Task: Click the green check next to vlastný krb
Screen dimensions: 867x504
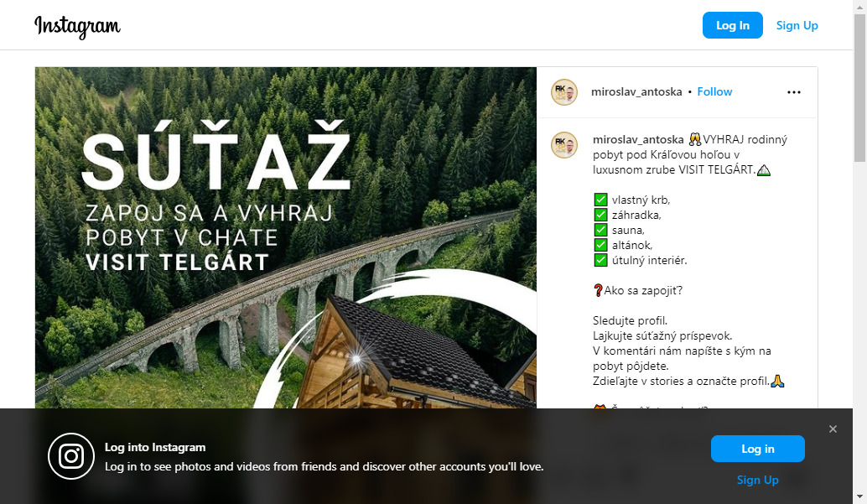Action: (x=600, y=200)
